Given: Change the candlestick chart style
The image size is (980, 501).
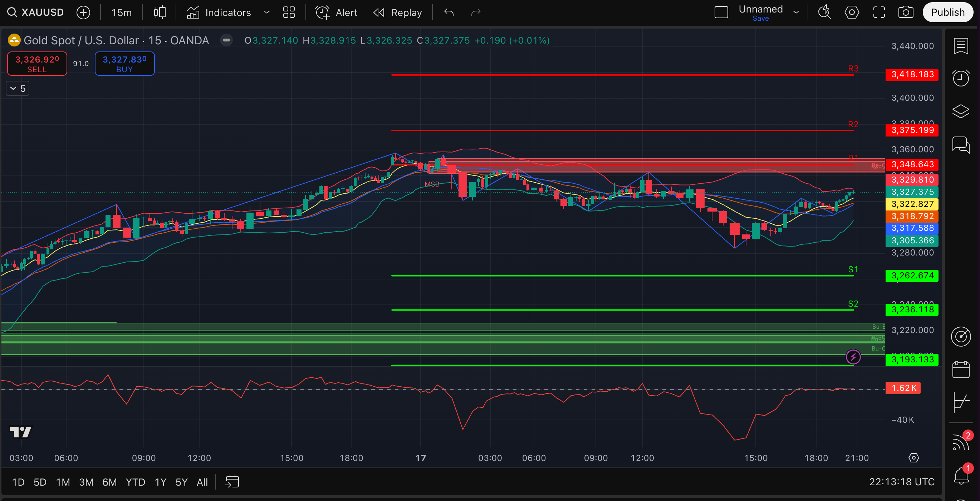Looking at the screenshot, I should tap(160, 13).
